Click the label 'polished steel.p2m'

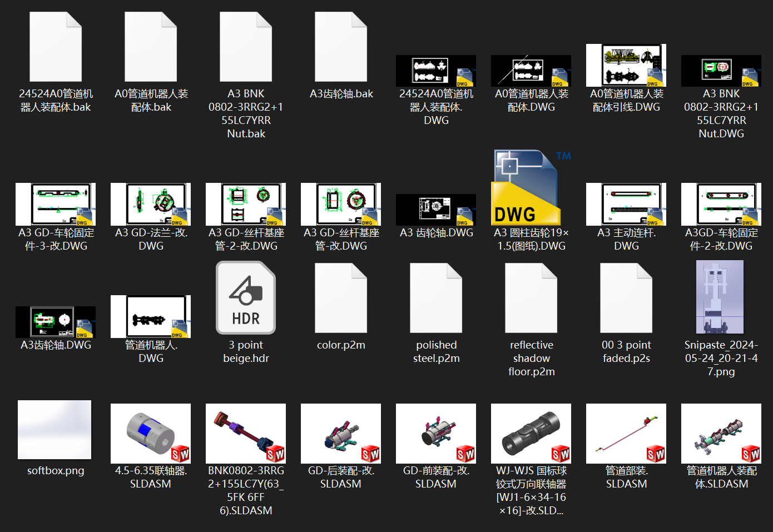tap(436, 351)
